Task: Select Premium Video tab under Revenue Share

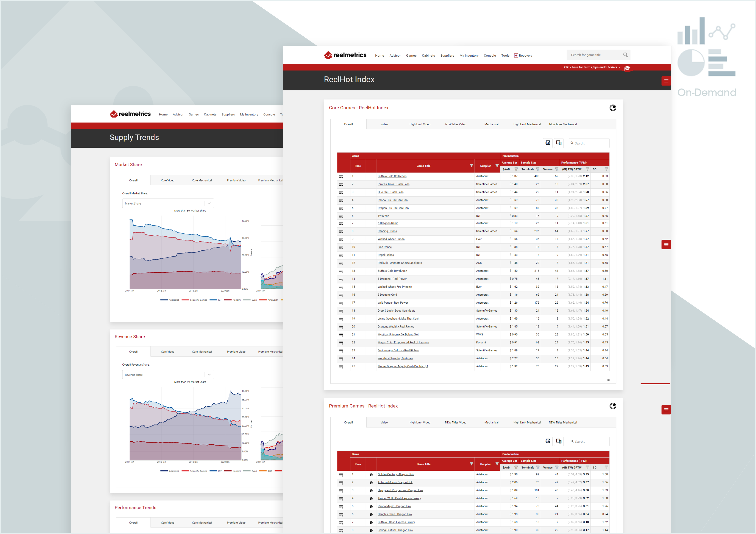Action: click(x=236, y=352)
